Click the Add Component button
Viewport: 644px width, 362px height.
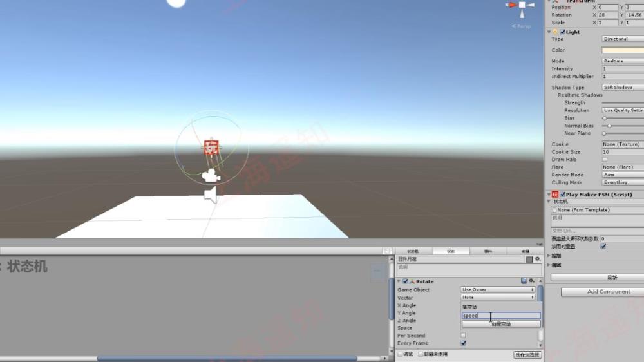click(x=603, y=292)
